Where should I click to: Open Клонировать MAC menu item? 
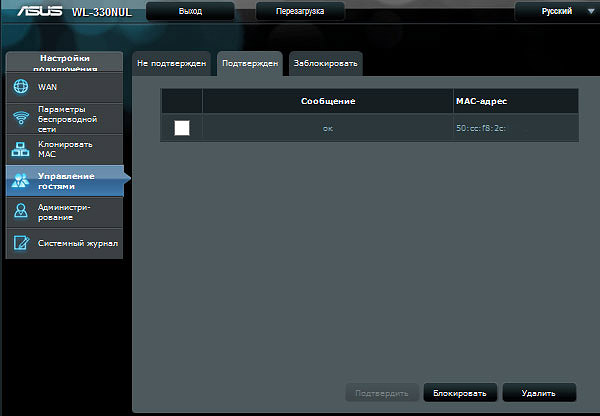coord(64,149)
